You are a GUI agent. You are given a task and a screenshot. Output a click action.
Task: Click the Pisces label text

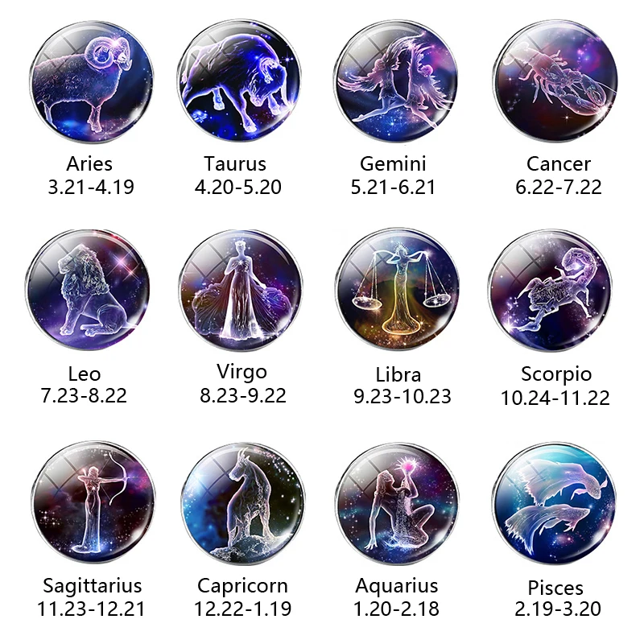[555, 588]
